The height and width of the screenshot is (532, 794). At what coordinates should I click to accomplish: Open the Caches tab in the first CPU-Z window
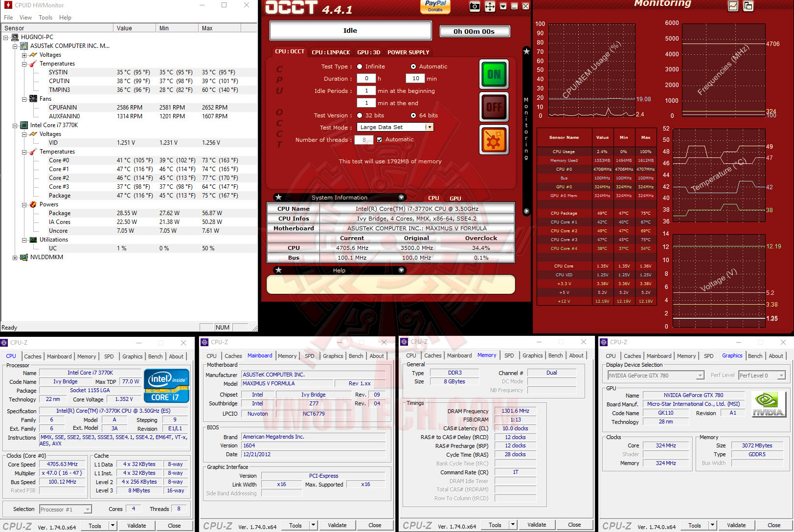[x=33, y=356]
